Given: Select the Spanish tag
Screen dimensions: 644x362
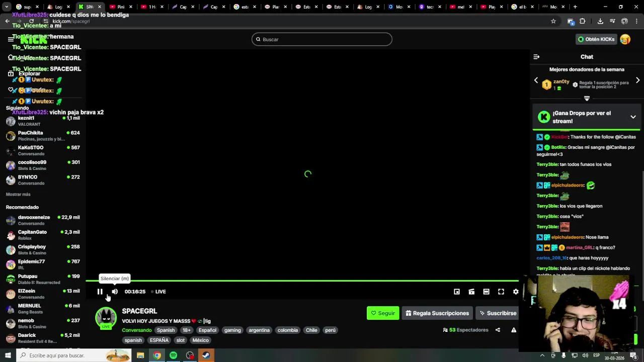Looking at the screenshot, I should point(166,330).
